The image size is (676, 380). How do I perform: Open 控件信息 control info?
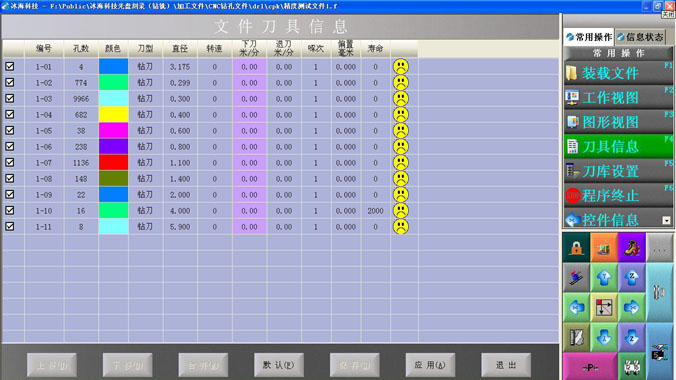[612, 219]
